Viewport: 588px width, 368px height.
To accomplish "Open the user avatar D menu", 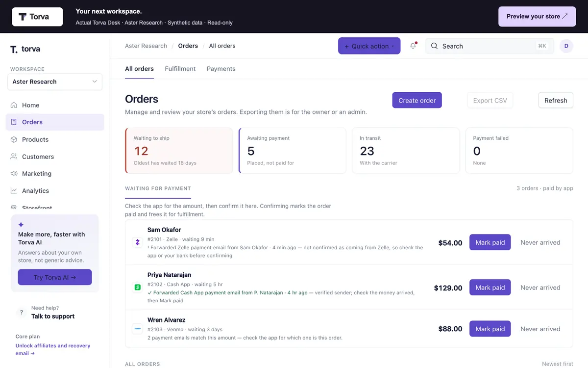I will point(566,46).
